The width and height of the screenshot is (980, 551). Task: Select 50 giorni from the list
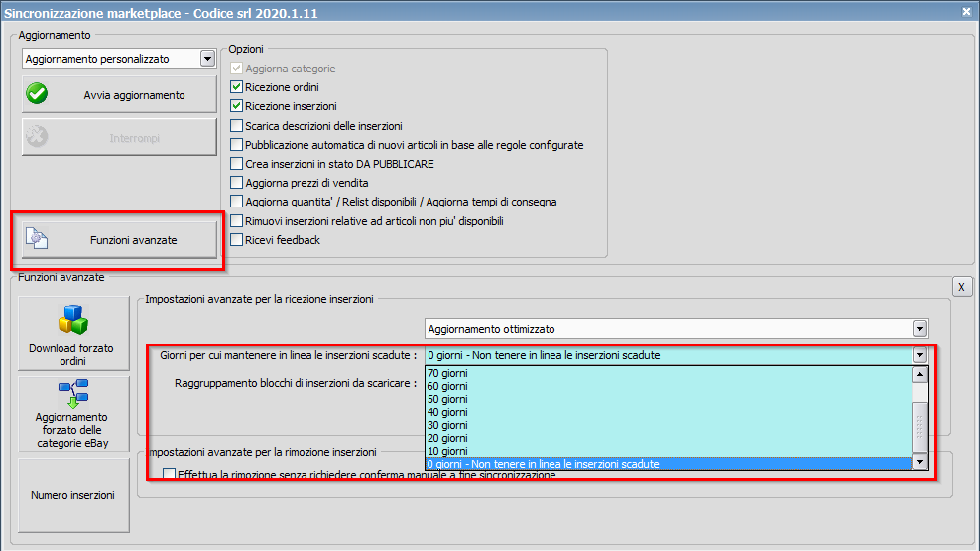coord(669,399)
